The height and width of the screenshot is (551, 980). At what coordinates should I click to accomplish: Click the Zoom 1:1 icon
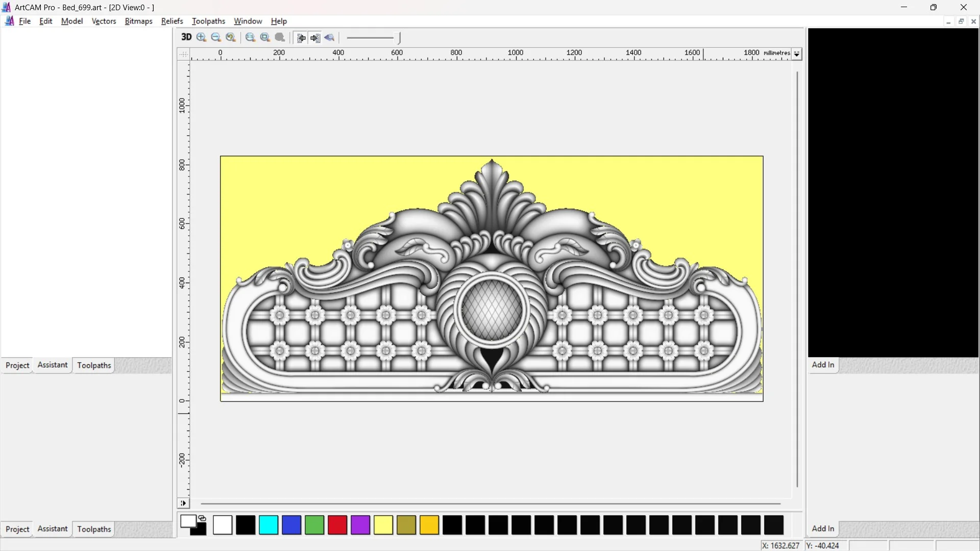tap(250, 37)
